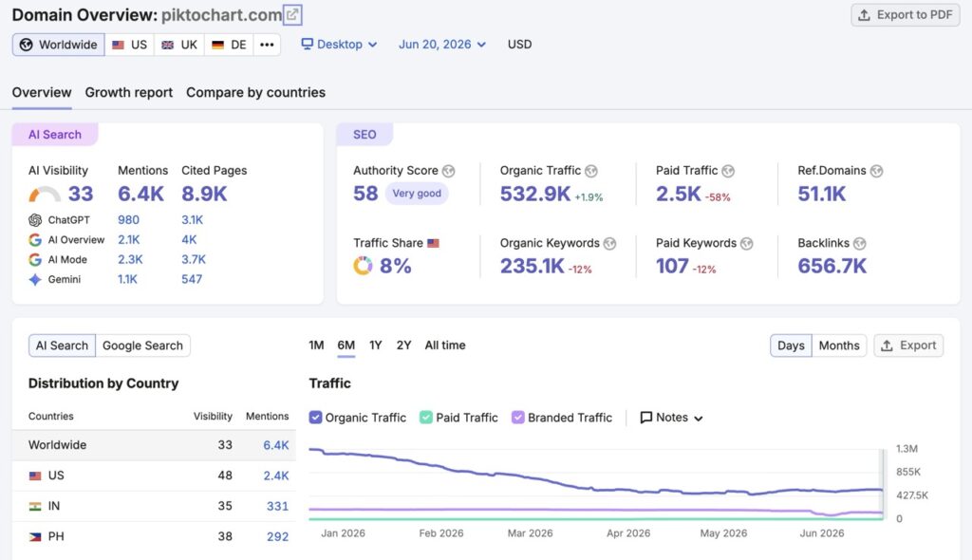972x560 pixels.
Task: Click the desktop monitor icon
Action: click(307, 44)
